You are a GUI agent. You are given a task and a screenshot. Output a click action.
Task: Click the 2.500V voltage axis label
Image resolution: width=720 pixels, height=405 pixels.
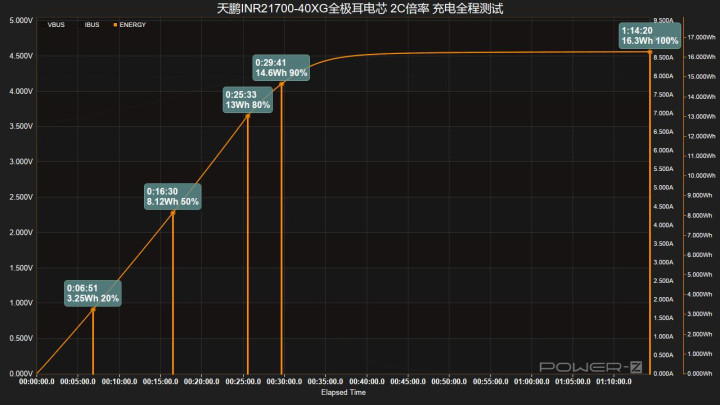tap(21, 197)
